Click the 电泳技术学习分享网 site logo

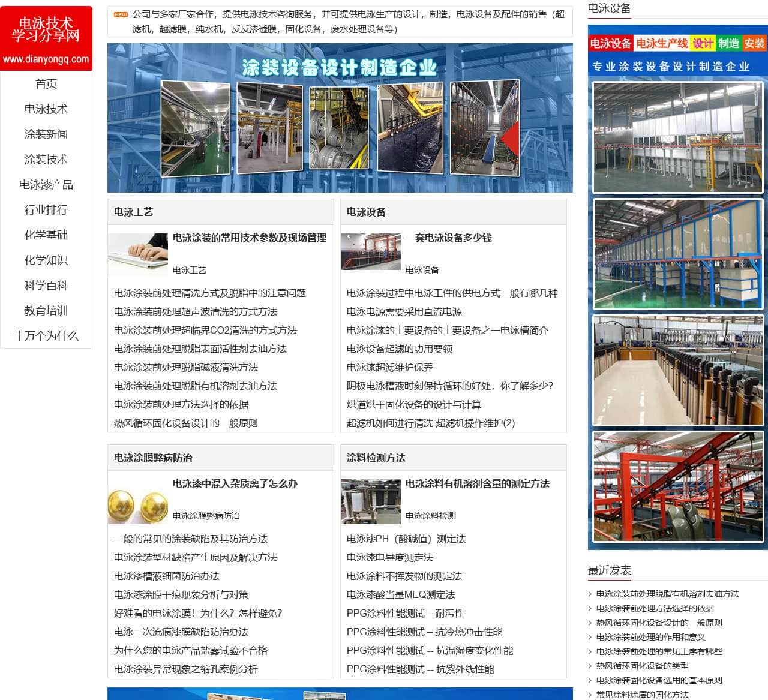pyautogui.click(x=46, y=37)
